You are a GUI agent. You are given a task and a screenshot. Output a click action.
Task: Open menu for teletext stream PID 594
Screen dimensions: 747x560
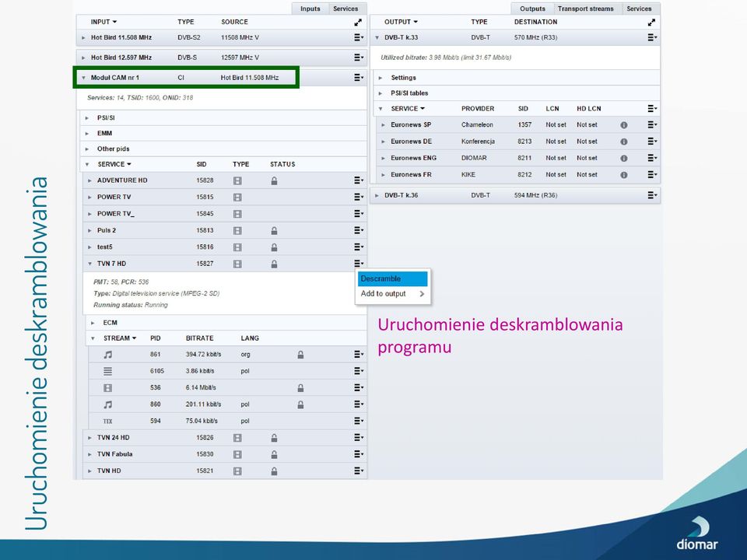(x=359, y=421)
